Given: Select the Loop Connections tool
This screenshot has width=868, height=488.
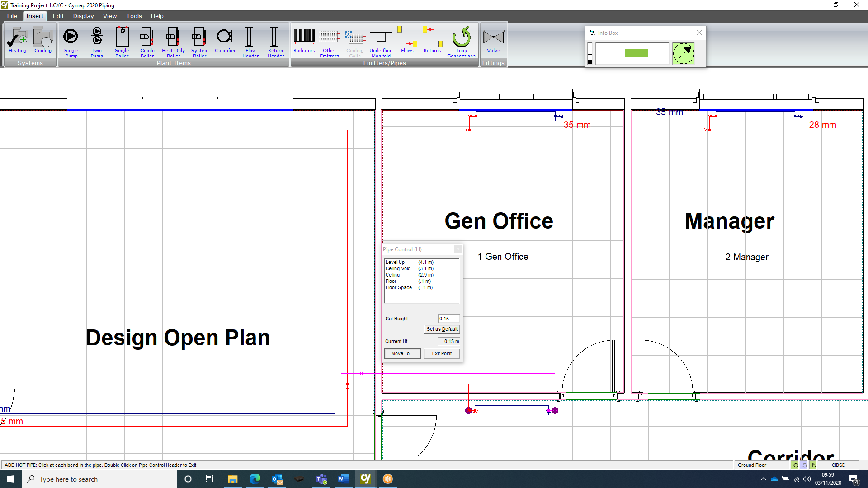Looking at the screenshot, I should click(x=461, y=42).
